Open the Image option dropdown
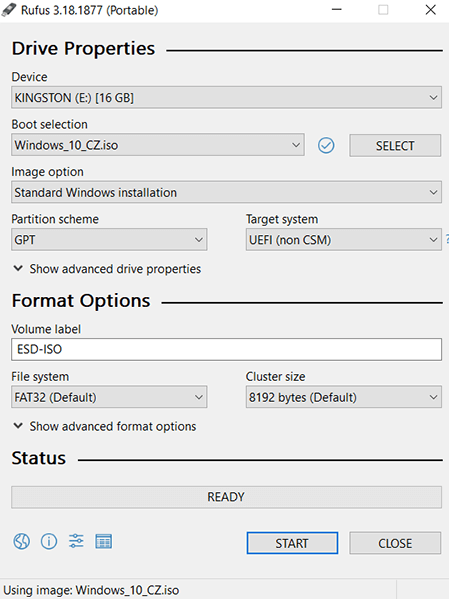This screenshot has width=449, height=599. click(226, 193)
